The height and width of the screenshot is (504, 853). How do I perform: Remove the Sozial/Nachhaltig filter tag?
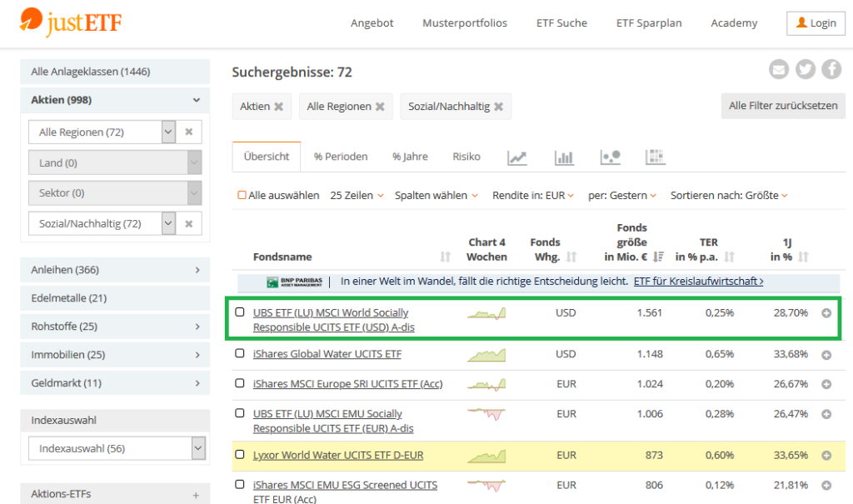(x=498, y=107)
